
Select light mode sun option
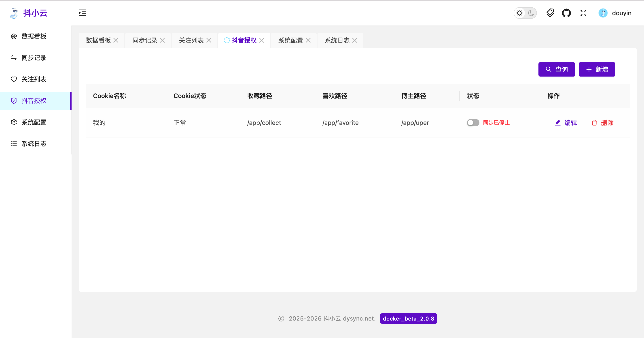tap(519, 13)
